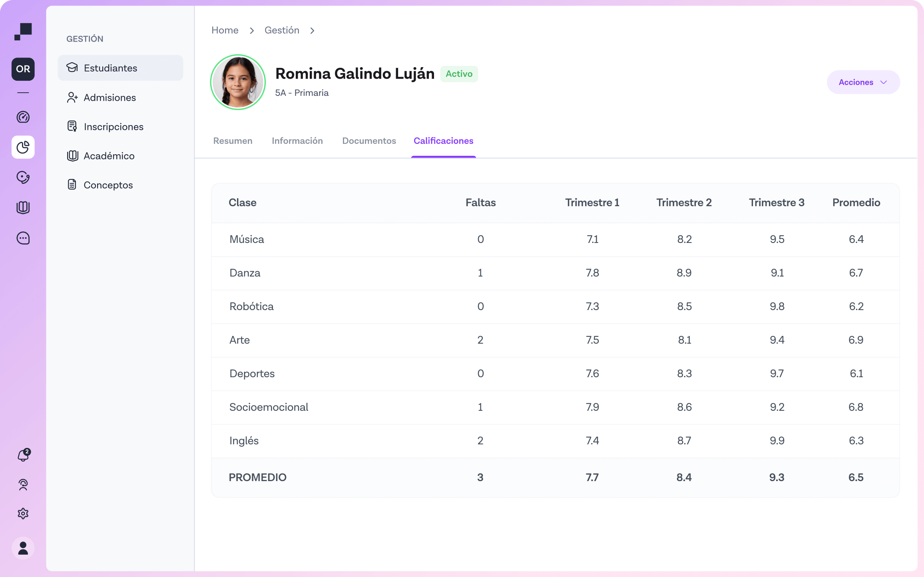This screenshot has width=924, height=577.
Task: Open notifications bell with badge
Action: (x=23, y=455)
